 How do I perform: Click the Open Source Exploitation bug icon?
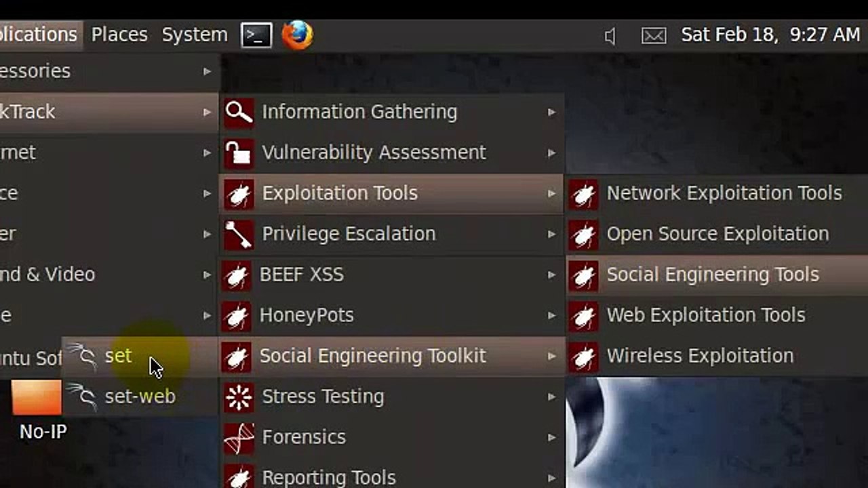[x=583, y=234]
